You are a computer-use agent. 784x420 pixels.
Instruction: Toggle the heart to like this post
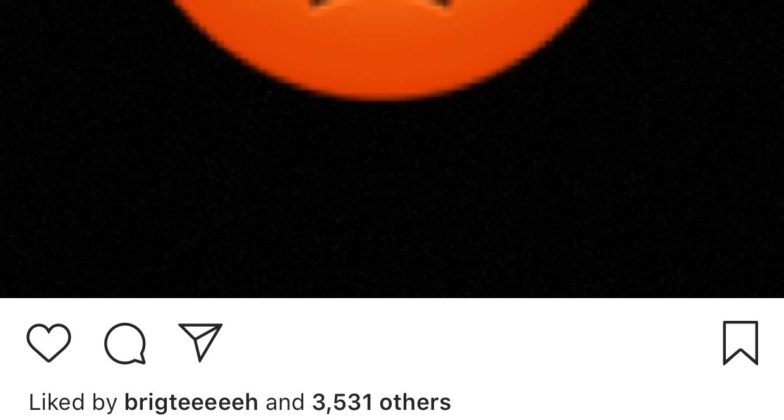coord(48,342)
